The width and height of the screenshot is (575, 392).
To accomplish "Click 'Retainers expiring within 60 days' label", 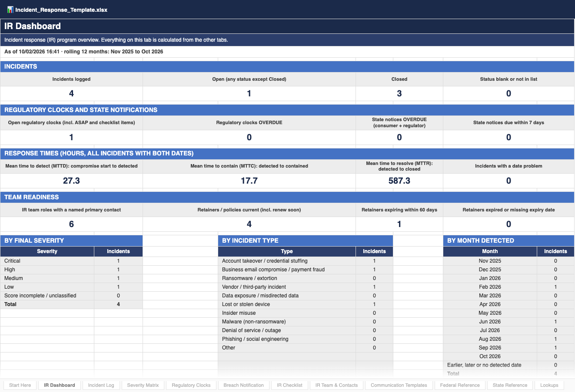I will pyautogui.click(x=399, y=210).
